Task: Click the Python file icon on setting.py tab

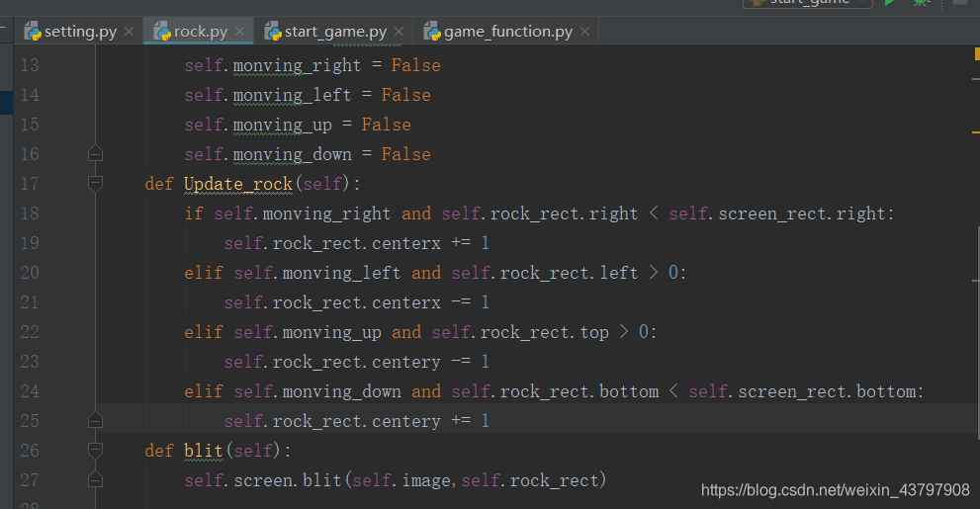Action: (x=33, y=31)
